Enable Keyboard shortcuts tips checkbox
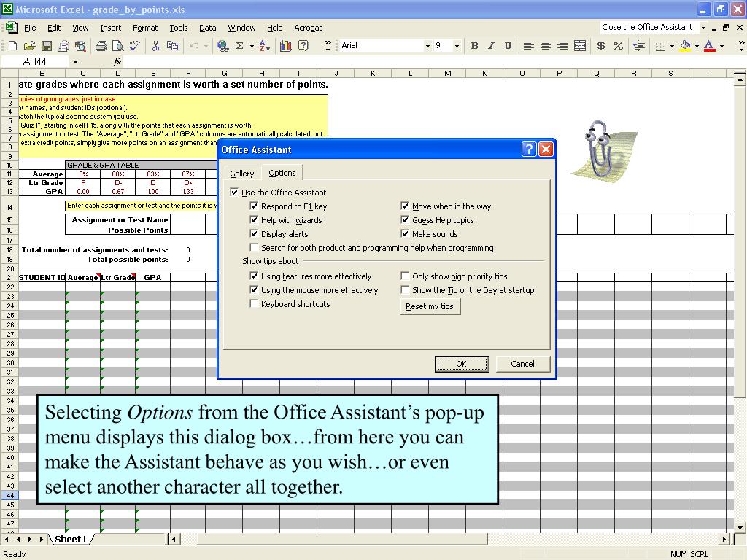This screenshot has height=560, width=747. 253,304
